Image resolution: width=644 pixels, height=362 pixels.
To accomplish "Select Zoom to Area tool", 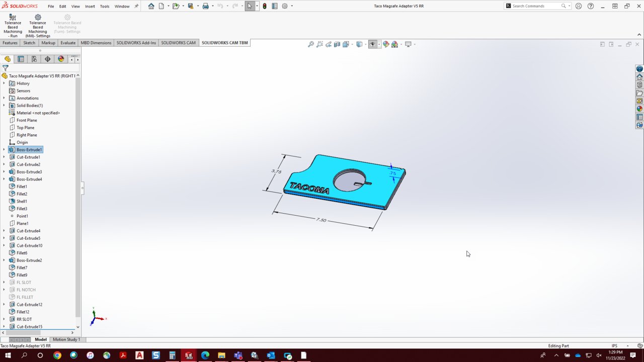I will point(320,44).
